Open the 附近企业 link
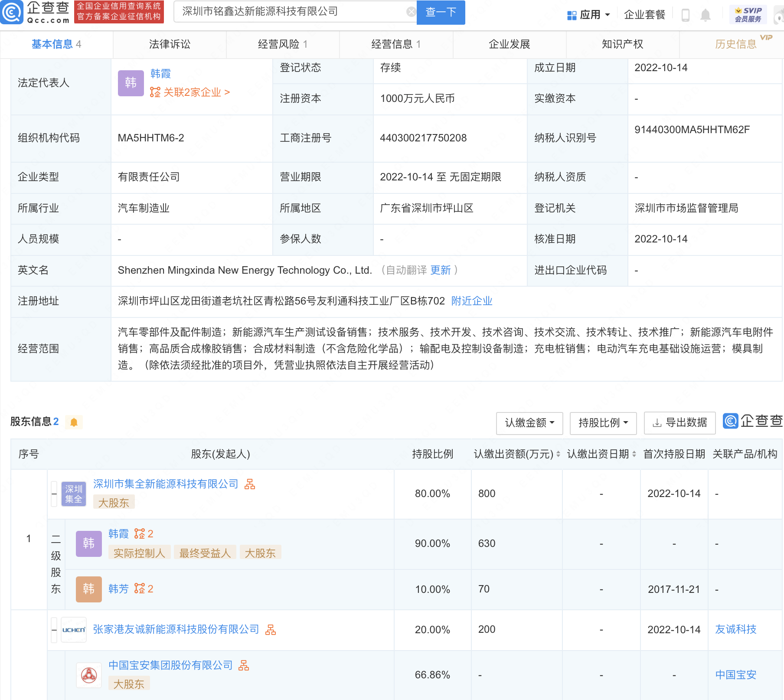784x700 pixels. pyautogui.click(x=472, y=301)
